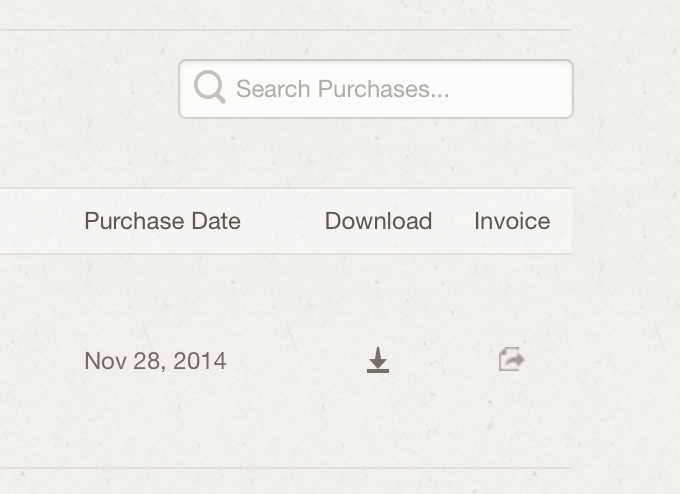Click the icon under the Invoice column
The width and height of the screenshot is (680, 494).
511,359
